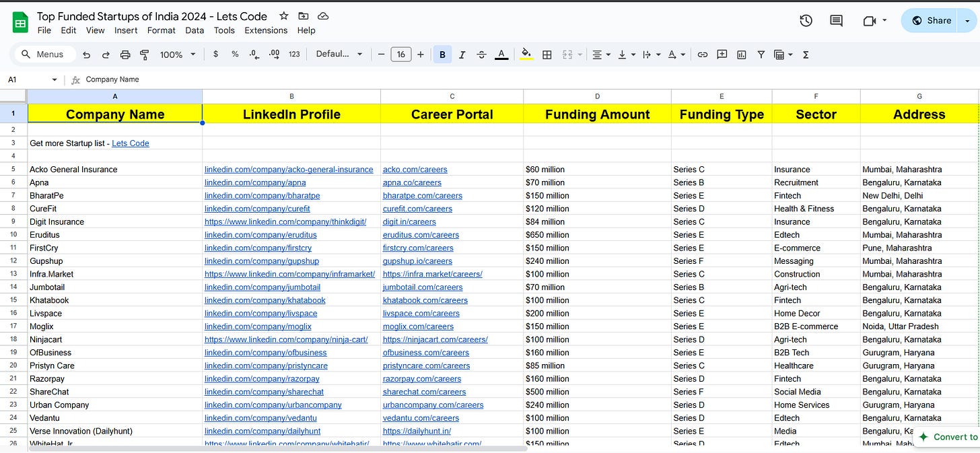The height and width of the screenshot is (453, 980).
Task: Open linkedin.com/company/razorpay link
Action: pyautogui.click(x=262, y=379)
